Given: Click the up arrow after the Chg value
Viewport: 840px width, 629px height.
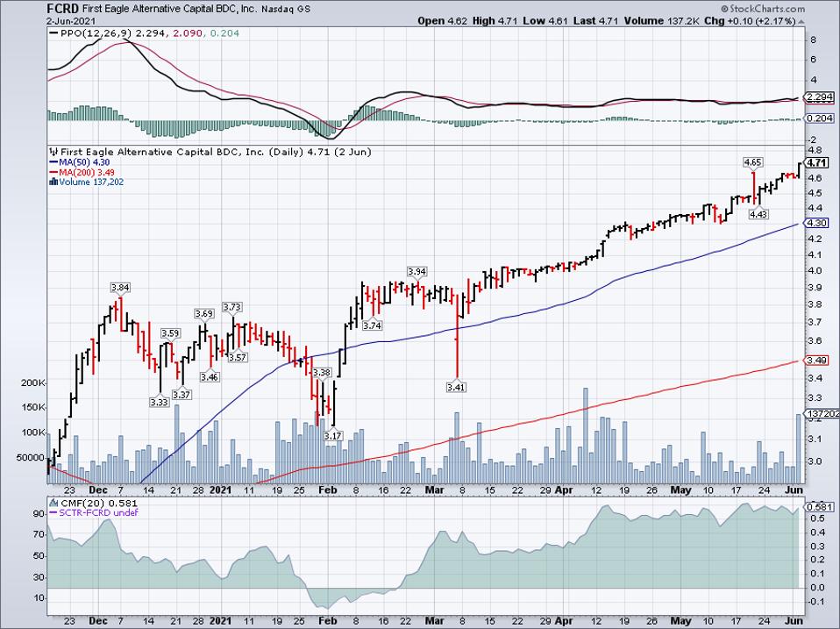Looking at the screenshot, I should pyautogui.click(x=801, y=21).
